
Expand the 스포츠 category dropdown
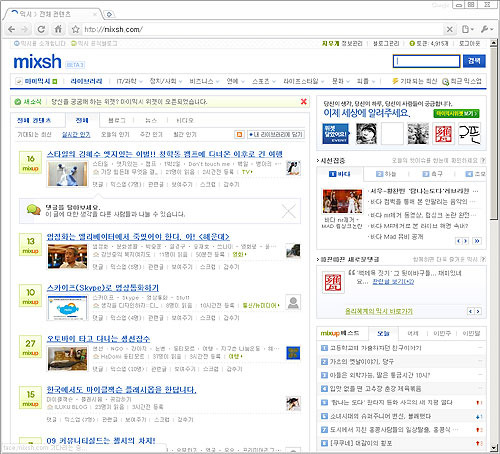(274, 82)
